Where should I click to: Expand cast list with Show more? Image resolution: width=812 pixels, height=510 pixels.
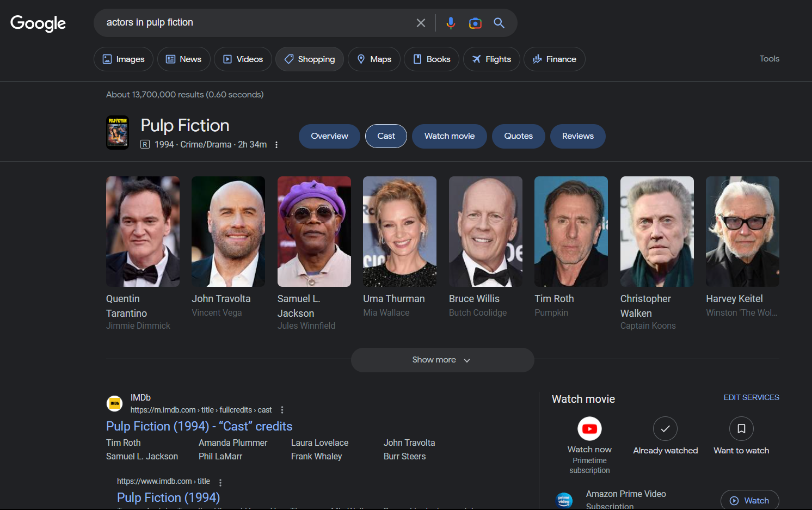(442, 360)
